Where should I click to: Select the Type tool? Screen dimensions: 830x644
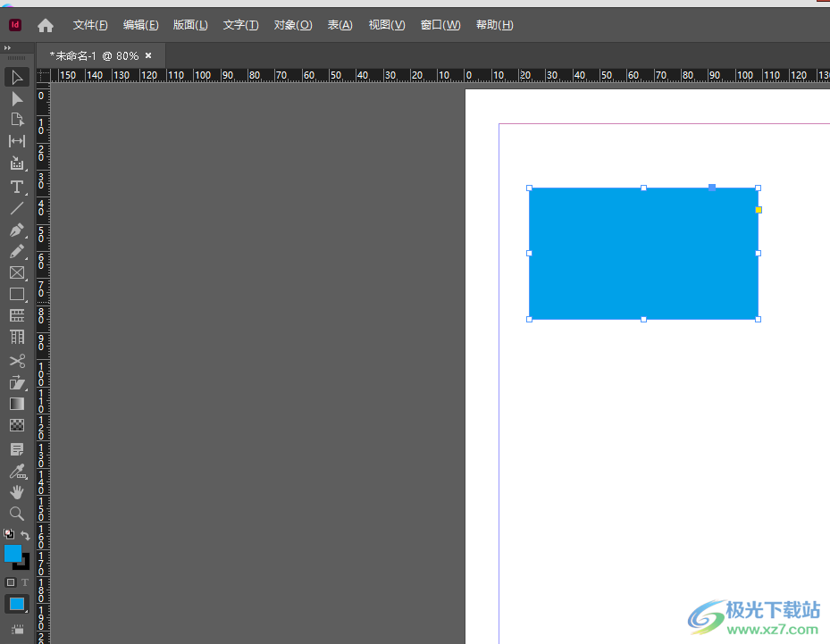(x=16, y=187)
